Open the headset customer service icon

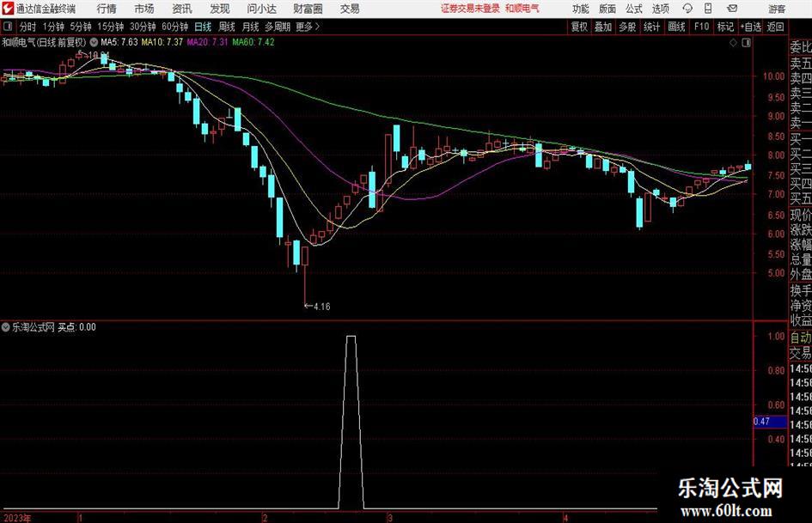[687, 9]
